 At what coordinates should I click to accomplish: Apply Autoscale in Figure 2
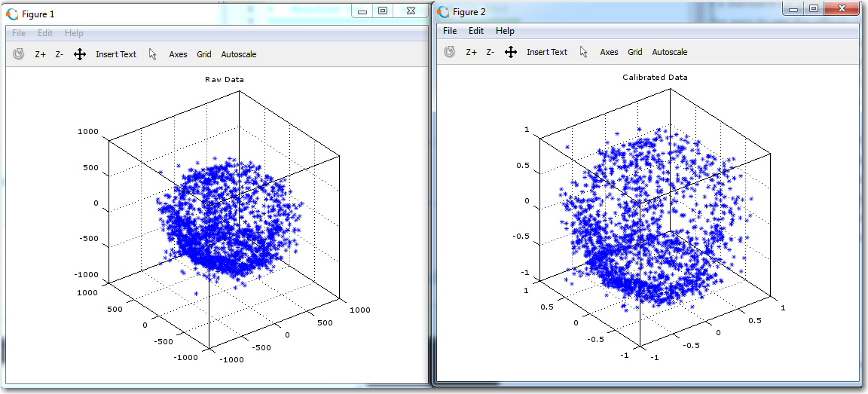click(x=670, y=52)
